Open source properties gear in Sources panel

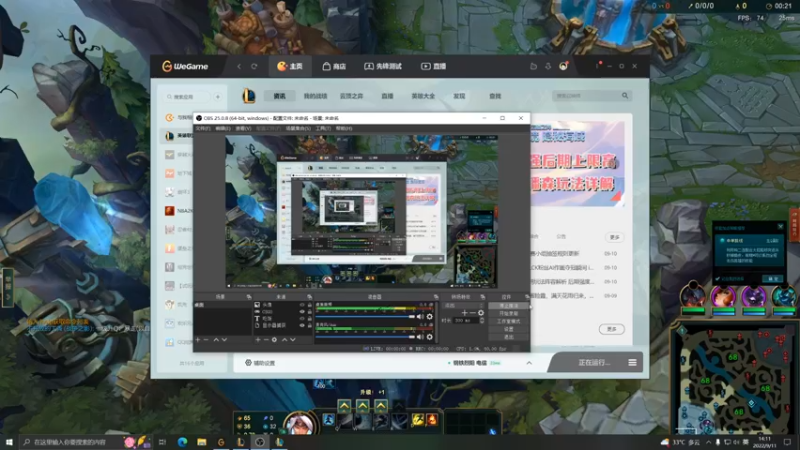tap(274, 340)
